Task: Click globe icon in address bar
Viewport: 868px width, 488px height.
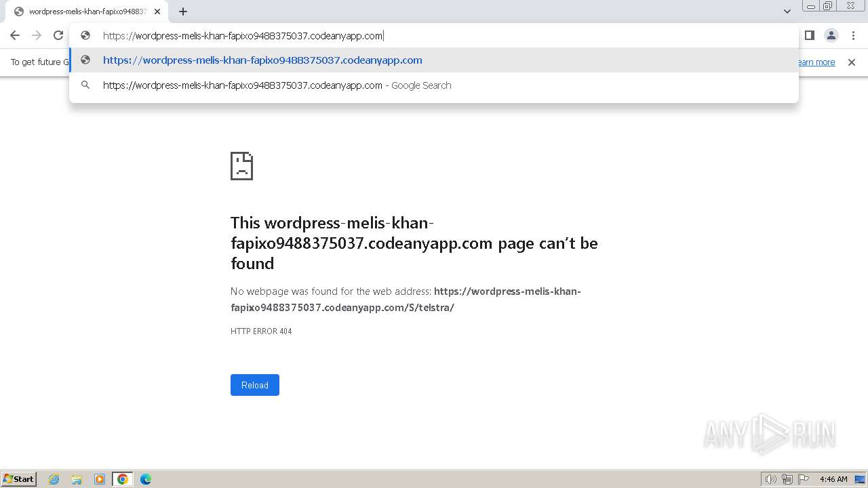Action: pyautogui.click(x=85, y=36)
